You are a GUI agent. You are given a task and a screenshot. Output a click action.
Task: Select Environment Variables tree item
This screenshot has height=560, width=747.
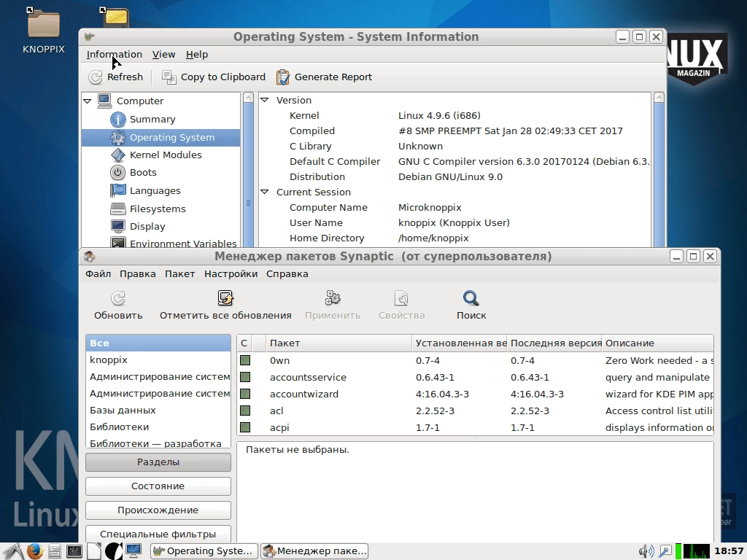pyautogui.click(x=183, y=244)
